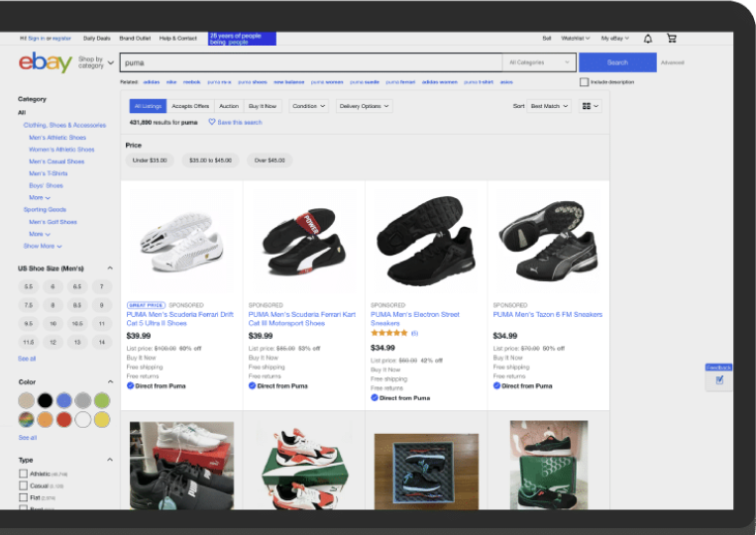Select shoe size 12
This screenshot has height=535, width=756.
(x=54, y=342)
